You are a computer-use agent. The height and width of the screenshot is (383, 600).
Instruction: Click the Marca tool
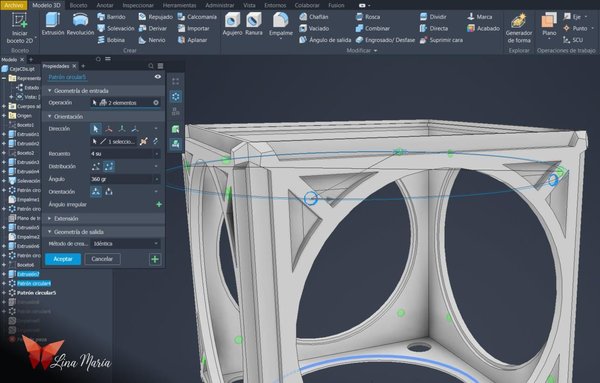[480, 17]
